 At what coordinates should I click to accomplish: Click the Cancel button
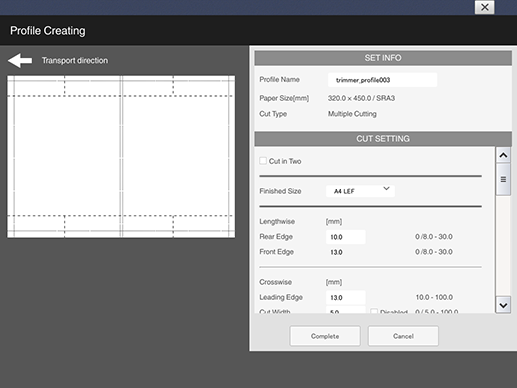(x=403, y=336)
